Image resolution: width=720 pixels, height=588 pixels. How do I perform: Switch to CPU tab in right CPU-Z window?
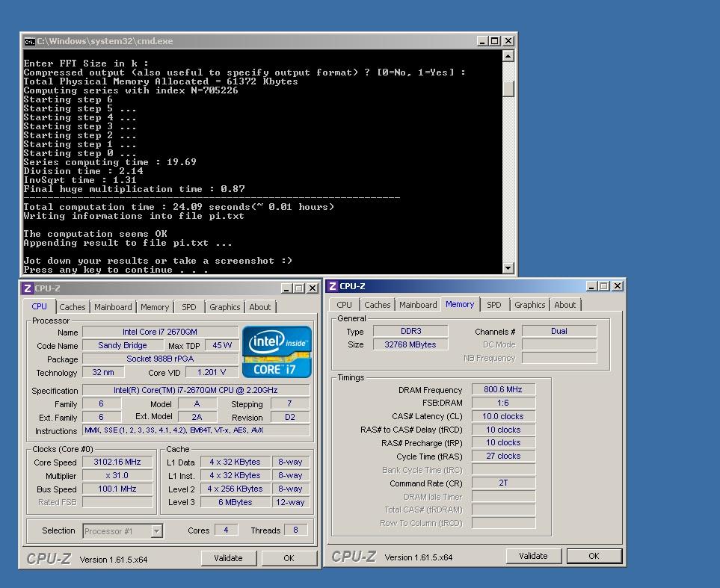(344, 305)
